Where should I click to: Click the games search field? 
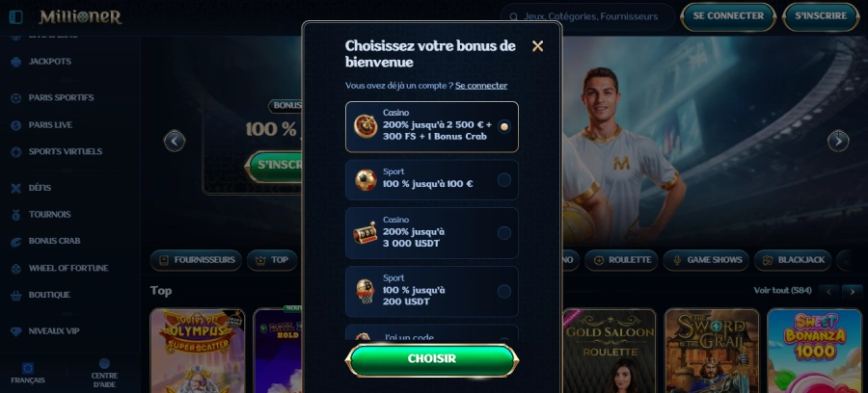click(x=587, y=17)
